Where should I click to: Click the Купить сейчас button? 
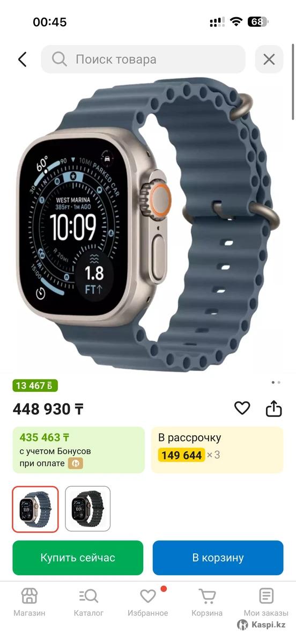pos(78,558)
